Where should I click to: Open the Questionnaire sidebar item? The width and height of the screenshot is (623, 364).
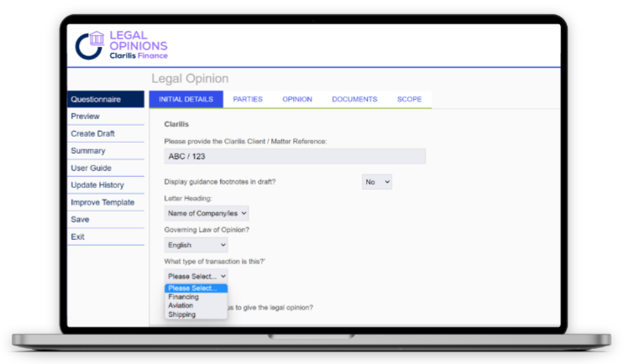coord(105,99)
